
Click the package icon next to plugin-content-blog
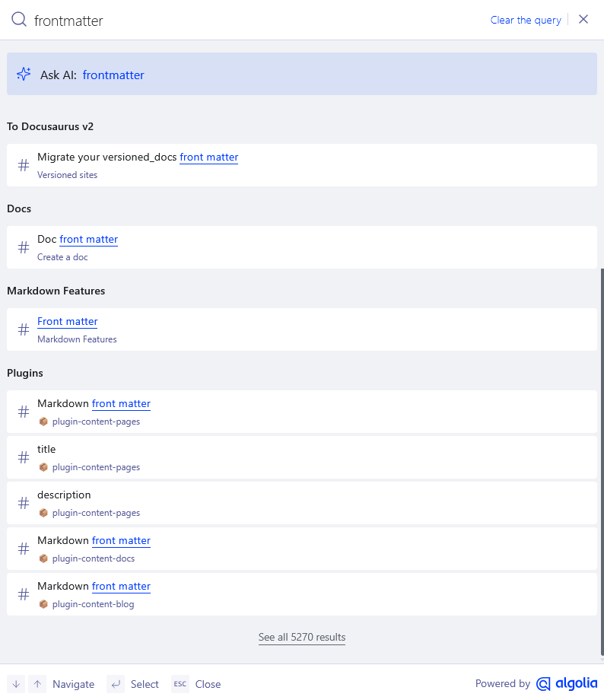[x=43, y=604]
